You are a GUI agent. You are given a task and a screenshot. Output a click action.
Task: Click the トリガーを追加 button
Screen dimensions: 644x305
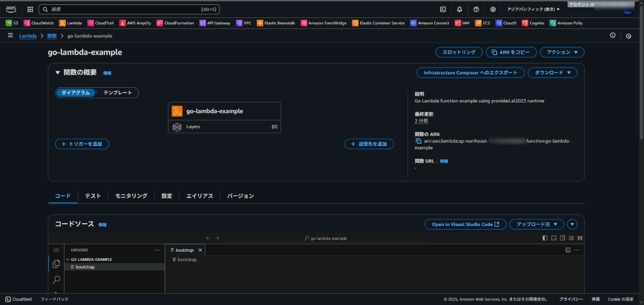coord(82,144)
